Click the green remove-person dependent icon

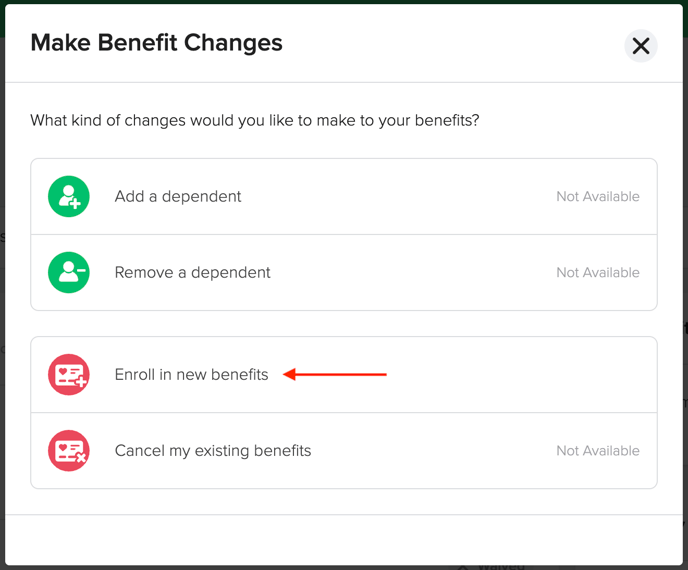tap(69, 272)
